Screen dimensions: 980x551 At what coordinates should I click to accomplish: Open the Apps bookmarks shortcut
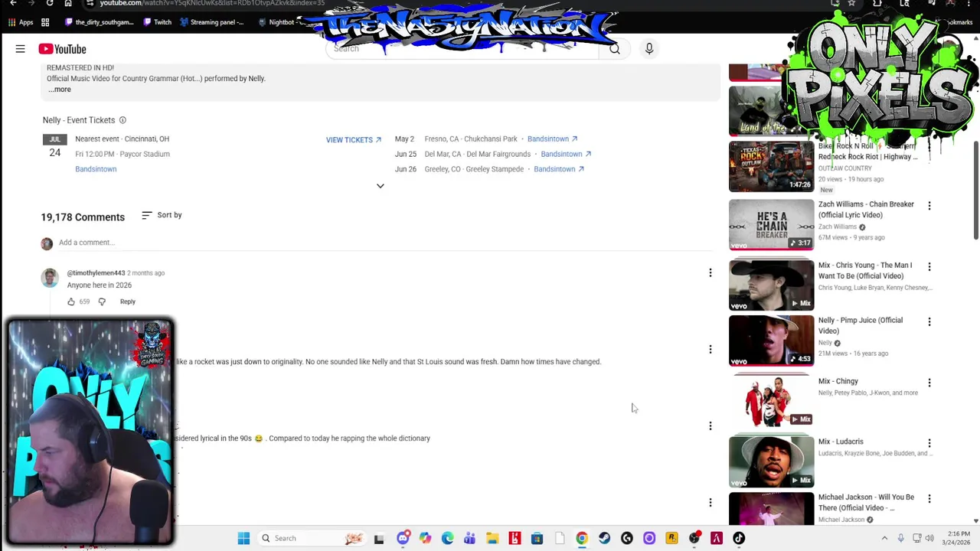coord(21,22)
